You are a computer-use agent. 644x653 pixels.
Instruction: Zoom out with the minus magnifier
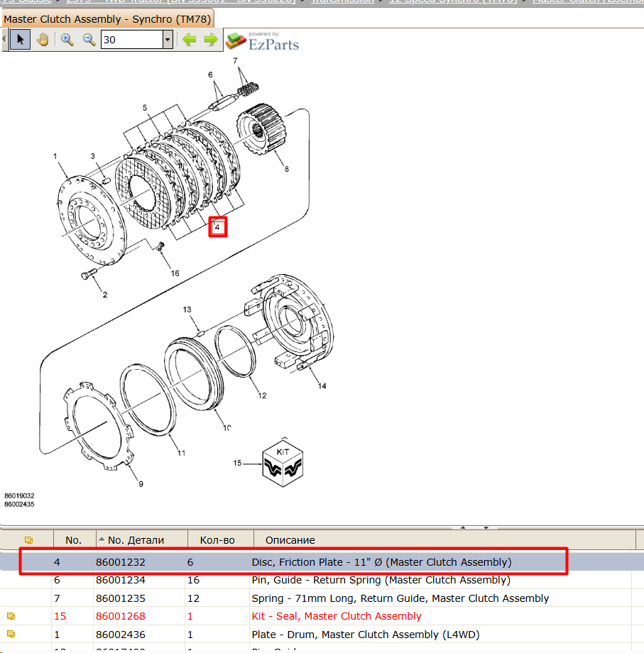coord(89,40)
